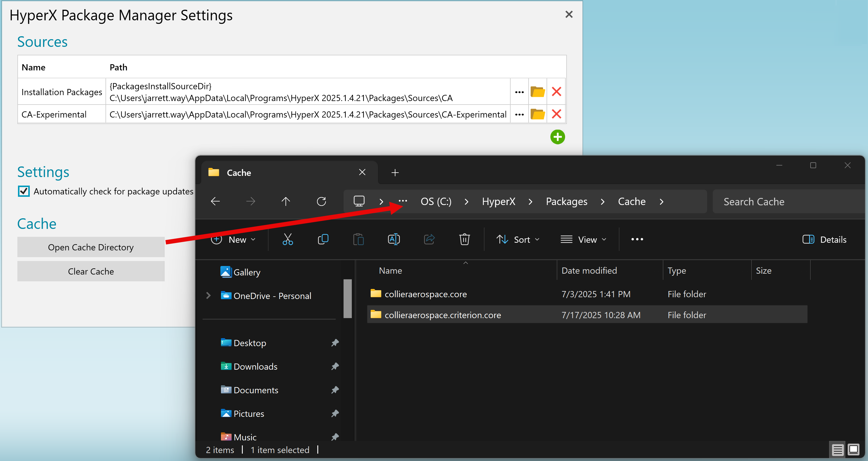Viewport: 868px width, 461px height.
Task: Open the New item dropdown
Action: 233,239
